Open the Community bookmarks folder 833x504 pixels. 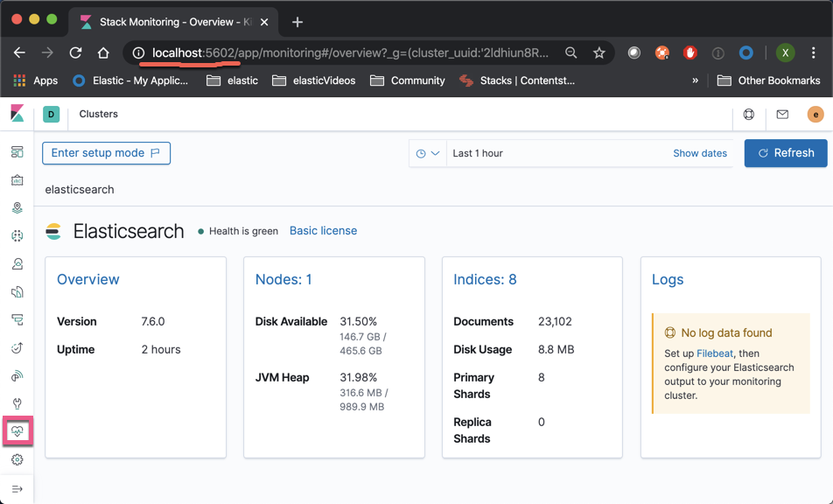pos(408,80)
